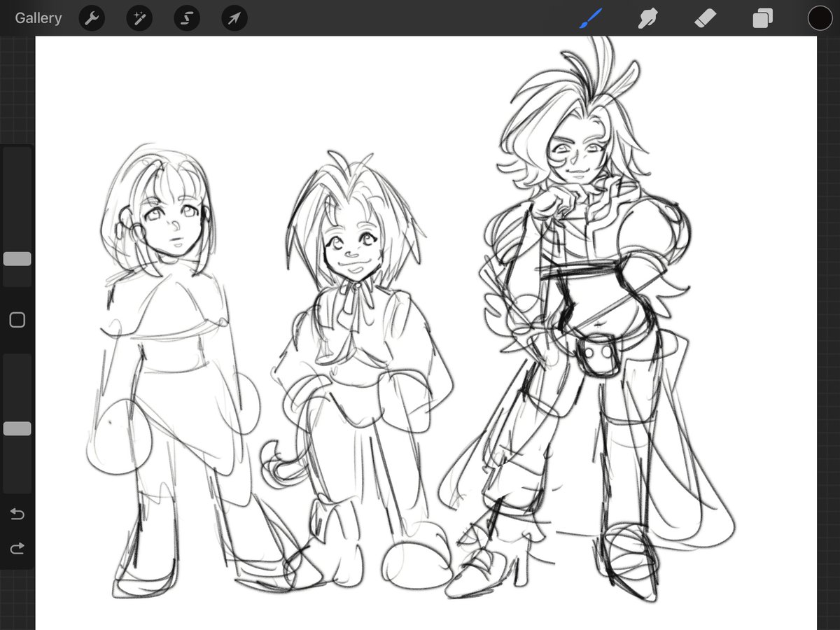Tap the square Modify button in sidebar
Image resolution: width=840 pixels, height=630 pixels.
coord(17,321)
